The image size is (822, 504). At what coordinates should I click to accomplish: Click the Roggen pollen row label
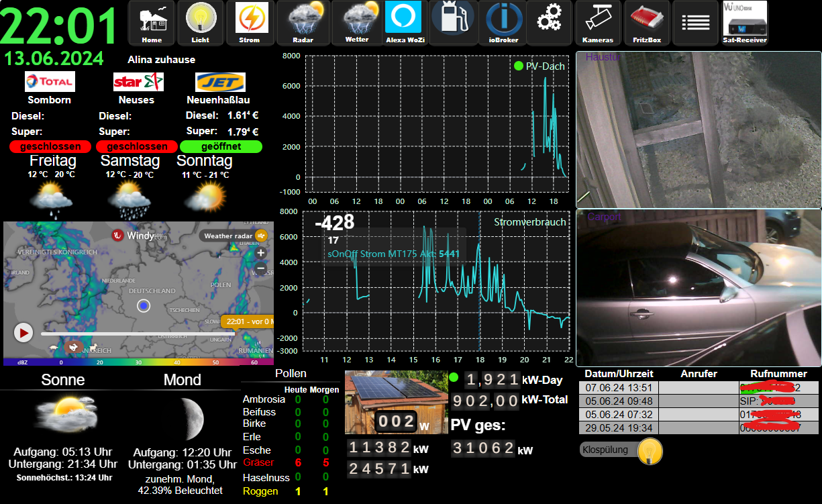260,492
